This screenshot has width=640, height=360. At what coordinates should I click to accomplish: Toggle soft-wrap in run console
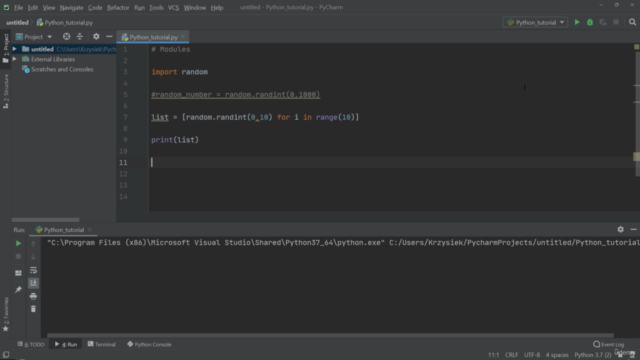point(33,270)
